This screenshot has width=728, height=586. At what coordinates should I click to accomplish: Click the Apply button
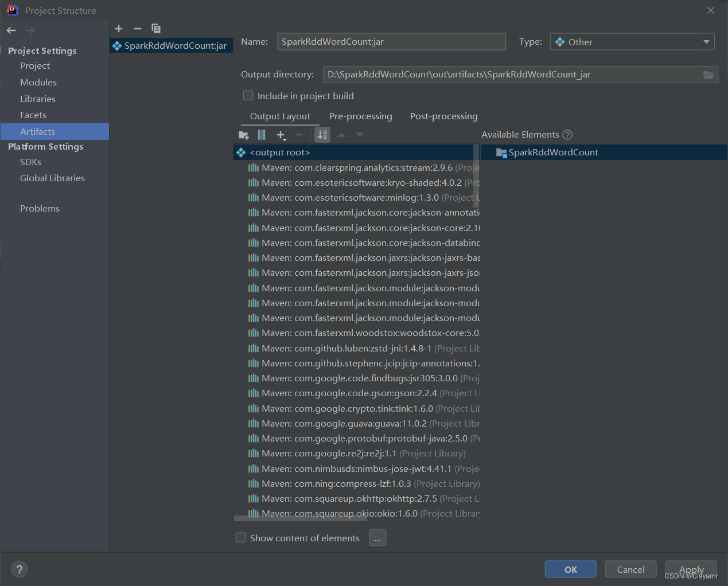click(691, 569)
